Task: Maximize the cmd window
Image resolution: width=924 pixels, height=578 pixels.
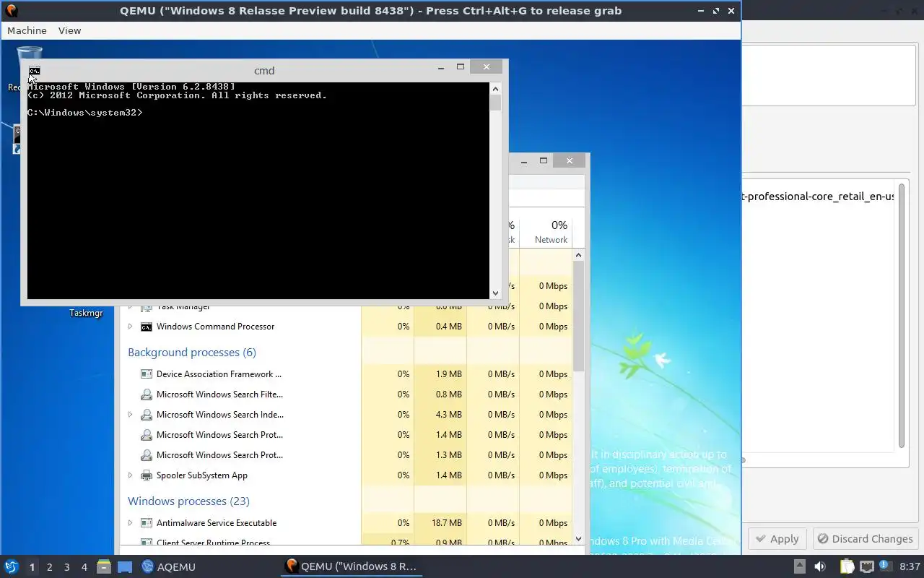Action: [x=461, y=67]
